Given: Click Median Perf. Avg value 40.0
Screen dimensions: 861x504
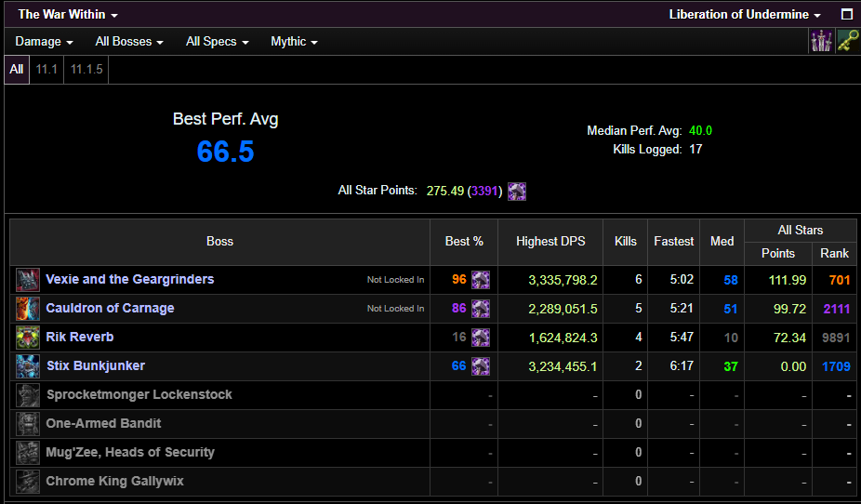Looking at the screenshot, I should tap(701, 131).
